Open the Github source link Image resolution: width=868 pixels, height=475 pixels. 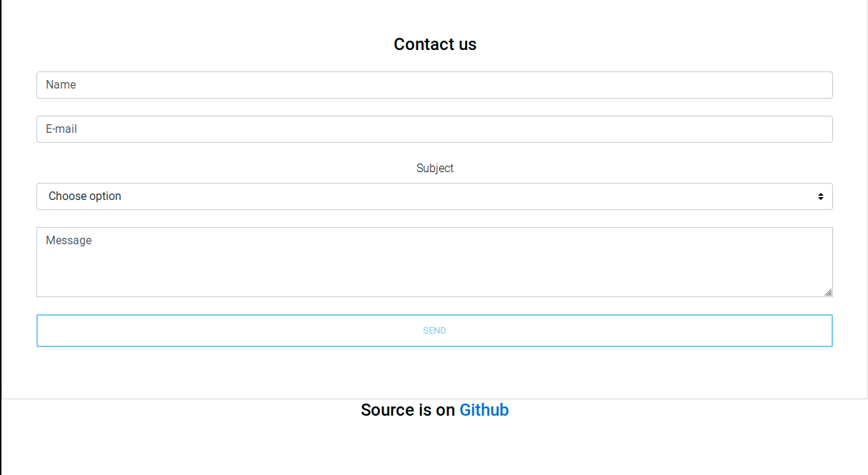point(484,410)
